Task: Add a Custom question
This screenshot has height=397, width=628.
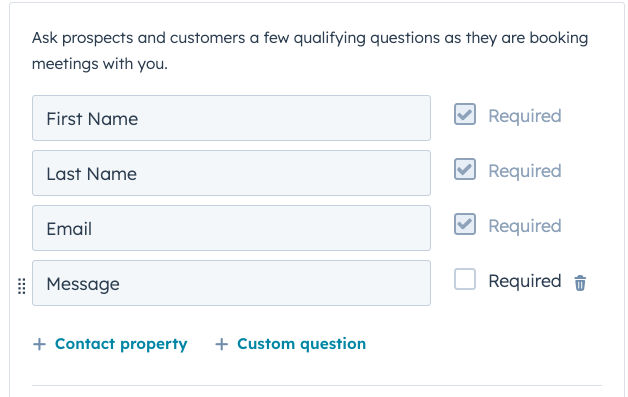Action: click(301, 344)
